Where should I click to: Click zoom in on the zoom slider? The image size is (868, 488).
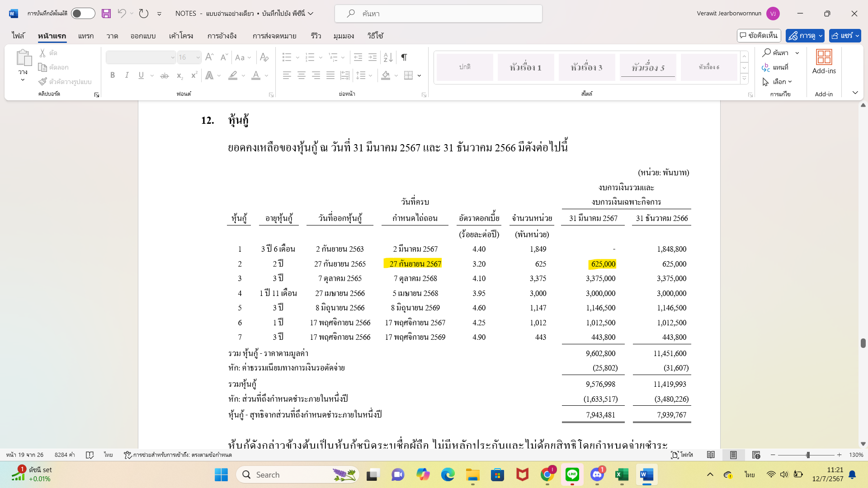pyautogui.click(x=839, y=455)
